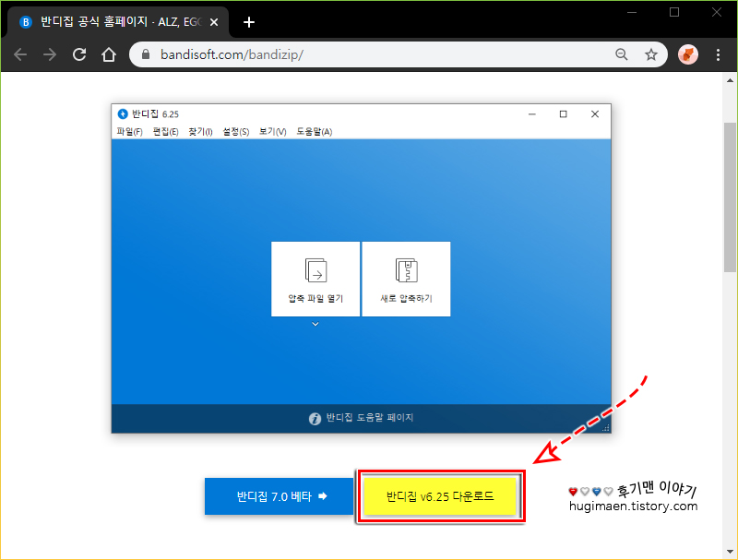Open the 찾기(I) menu
This screenshot has width=738, height=560.
[200, 132]
